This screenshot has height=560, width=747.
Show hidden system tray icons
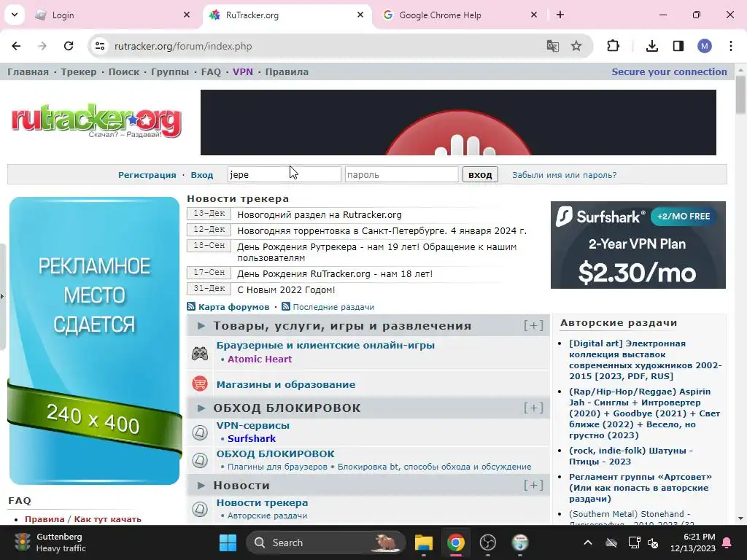(588, 542)
